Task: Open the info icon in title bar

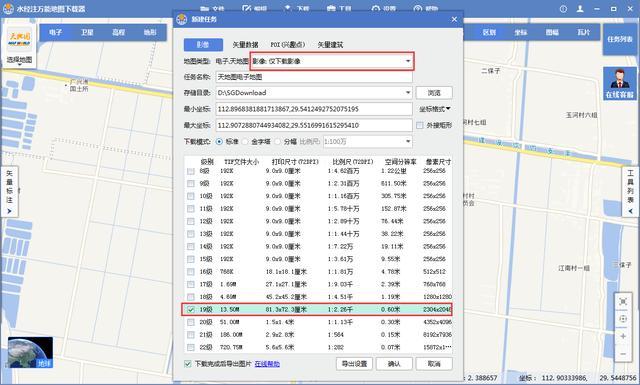Action: coord(563,9)
